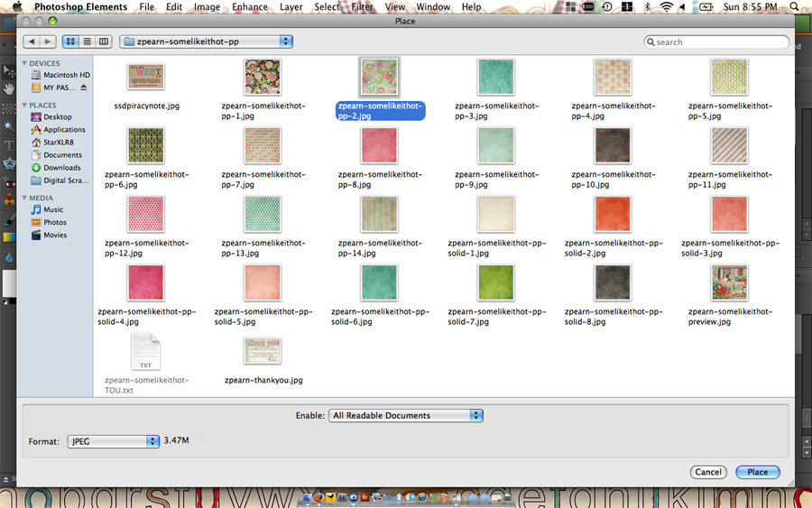Screen dimensions: 812x508
Task: Switch to list view mode
Action: [88, 42]
